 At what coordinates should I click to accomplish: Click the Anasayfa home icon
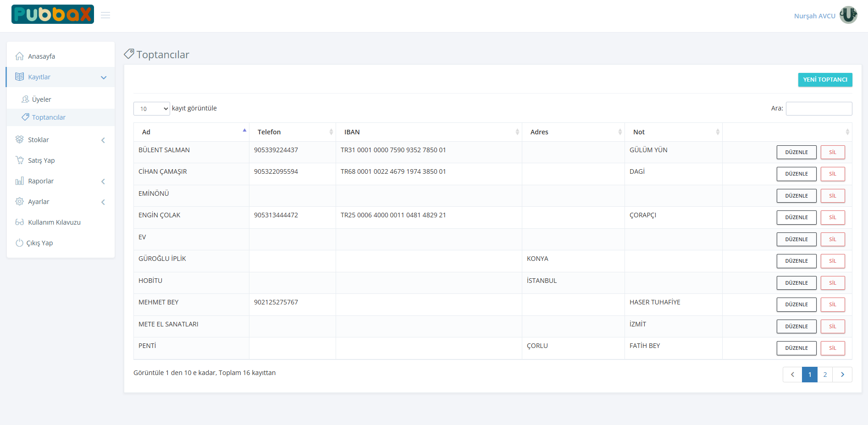[19, 56]
